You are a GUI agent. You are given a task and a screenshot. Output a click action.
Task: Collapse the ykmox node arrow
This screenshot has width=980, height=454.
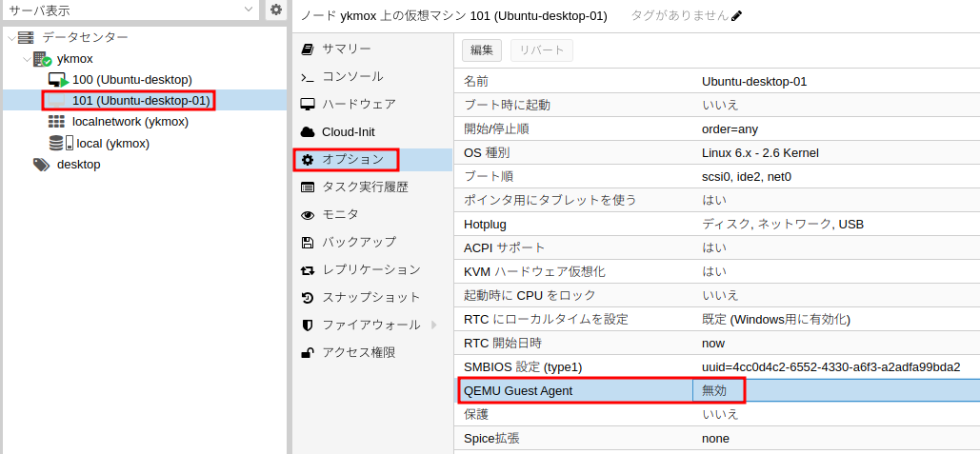coord(27,59)
